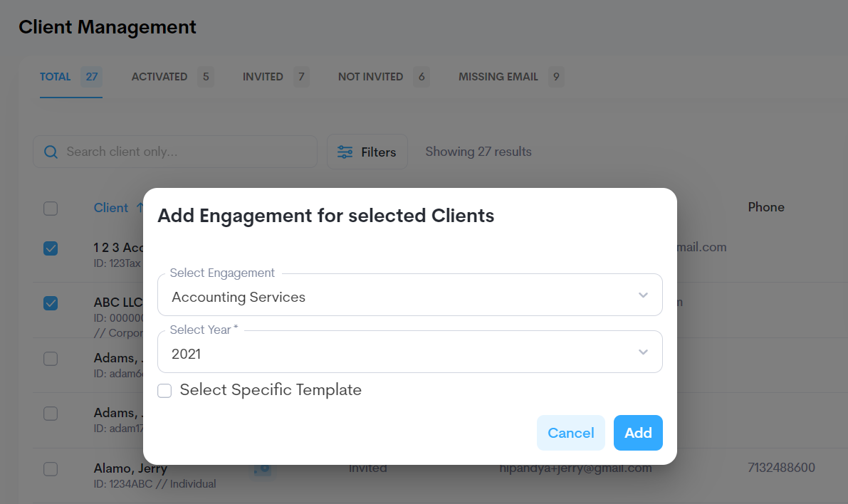The image size is (848, 504).
Task: Expand the chevron on the 2021 year field
Action: tap(643, 351)
